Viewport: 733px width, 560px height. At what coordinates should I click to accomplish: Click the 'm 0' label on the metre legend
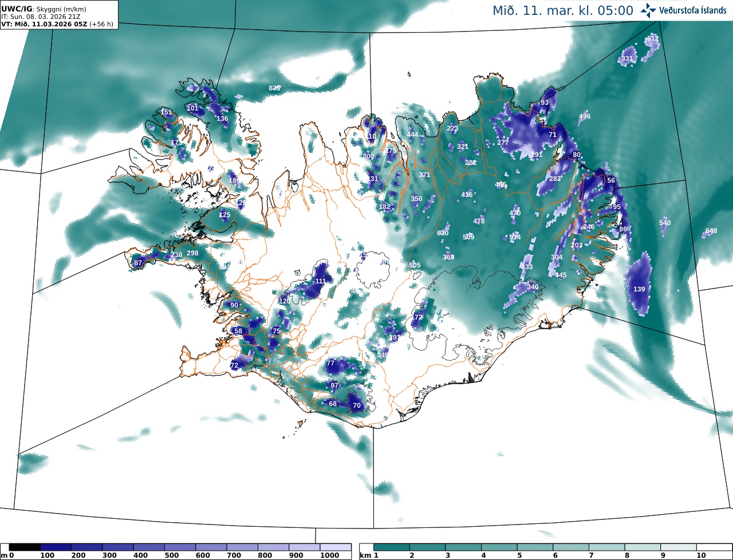click(x=7, y=555)
